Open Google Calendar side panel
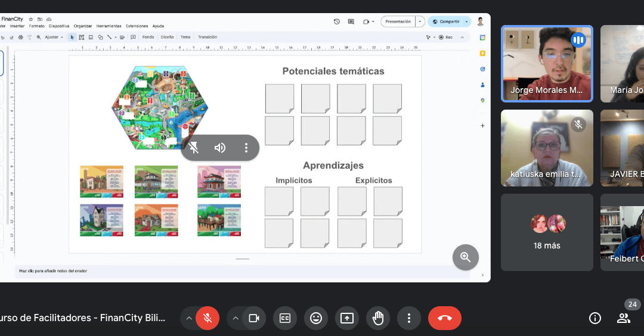The width and height of the screenshot is (644, 336). point(482,38)
